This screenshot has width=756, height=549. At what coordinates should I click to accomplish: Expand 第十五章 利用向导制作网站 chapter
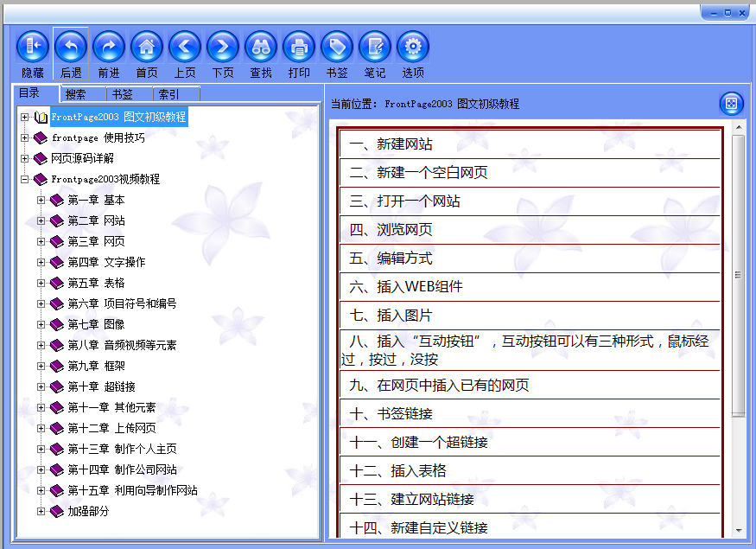point(41,490)
